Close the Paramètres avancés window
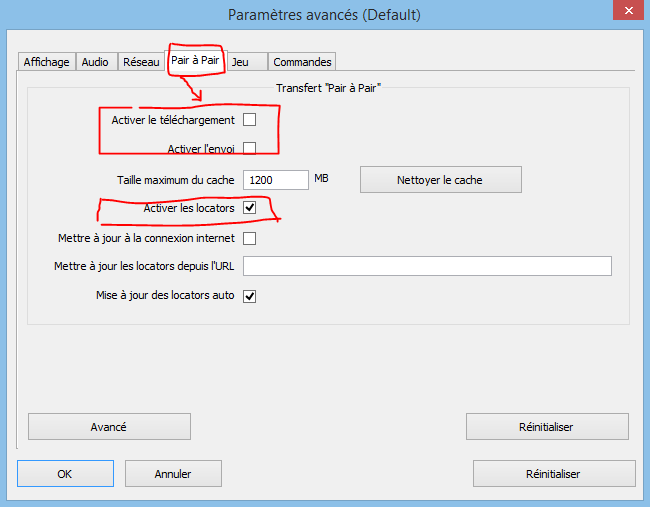The image size is (650, 507). coord(628,10)
